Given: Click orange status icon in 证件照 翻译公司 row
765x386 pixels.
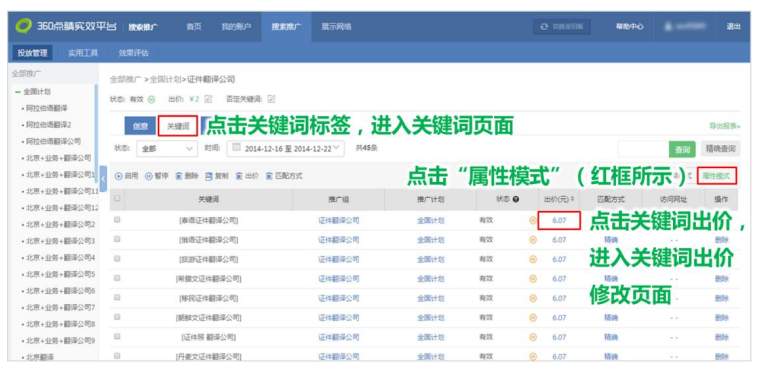Looking at the screenshot, I should (533, 337).
